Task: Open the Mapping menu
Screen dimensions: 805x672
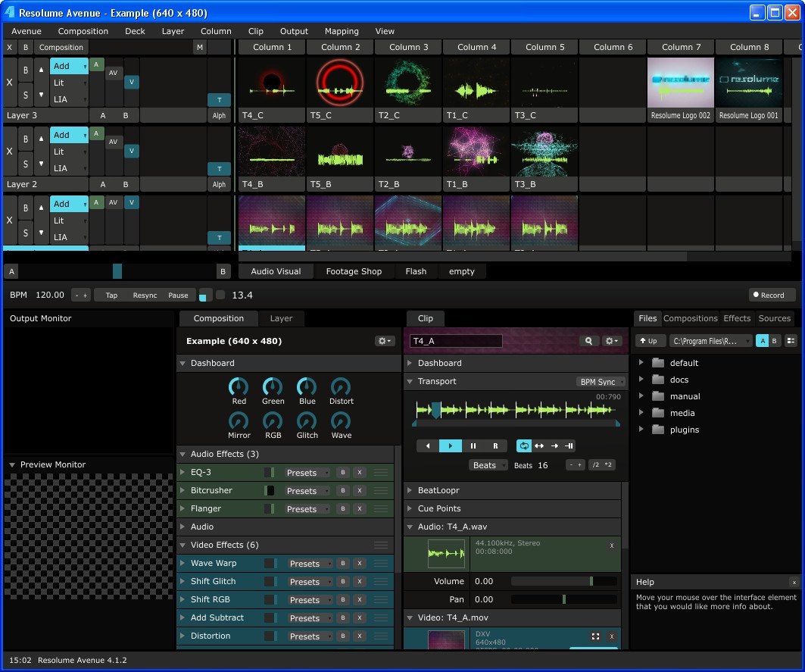Action: click(x=342, y=31)
